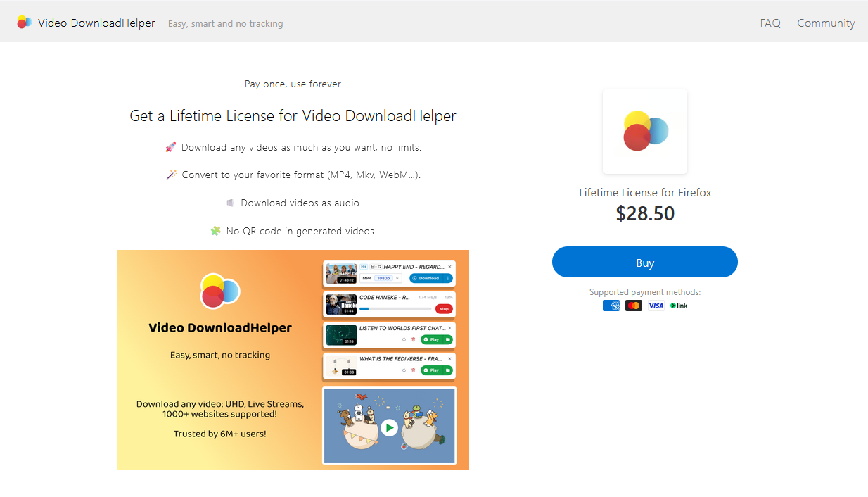
Task: Open the FAQ page
Action: coord(770,23)
